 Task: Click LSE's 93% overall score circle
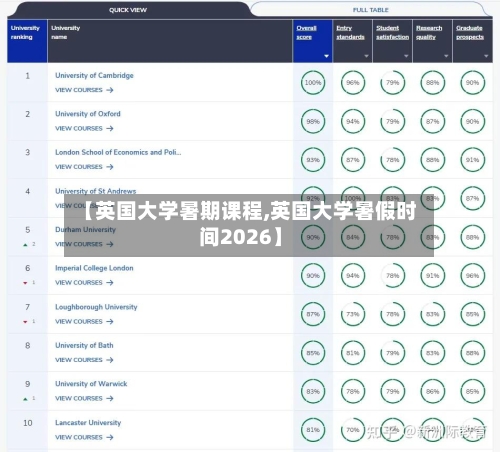click(x=313, y=160)
